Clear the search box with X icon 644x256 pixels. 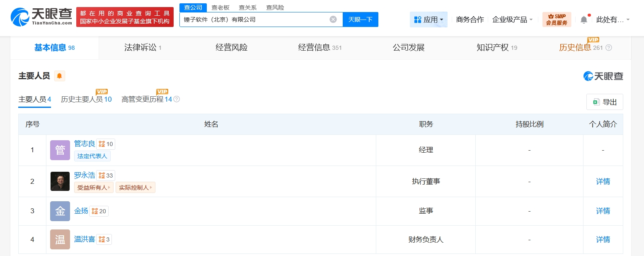tap(333, 20)
